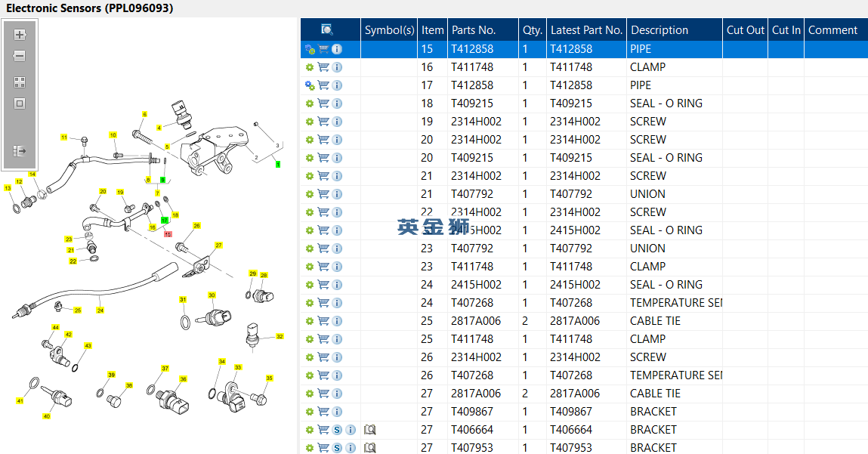Add item 18 SEAL - O RING to cart
This screenshot has height=454, width=868.
324,103
